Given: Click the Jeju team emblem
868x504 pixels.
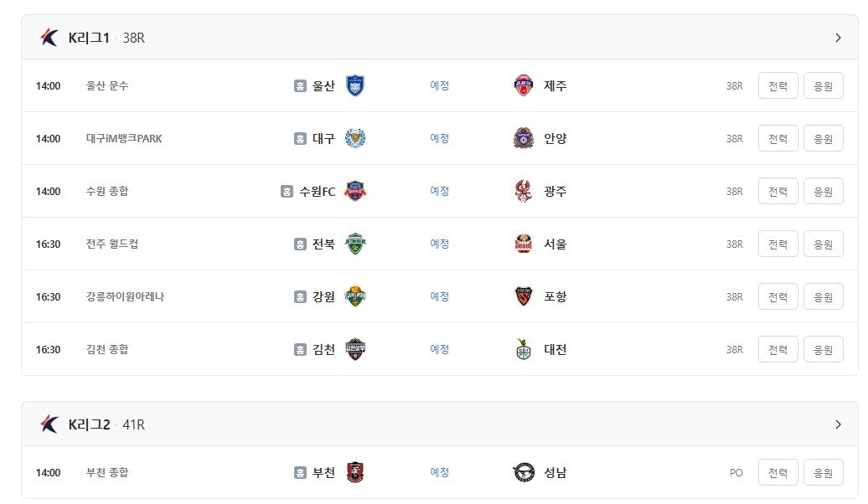Looking at the screenshot, I should tap(524, 85).
